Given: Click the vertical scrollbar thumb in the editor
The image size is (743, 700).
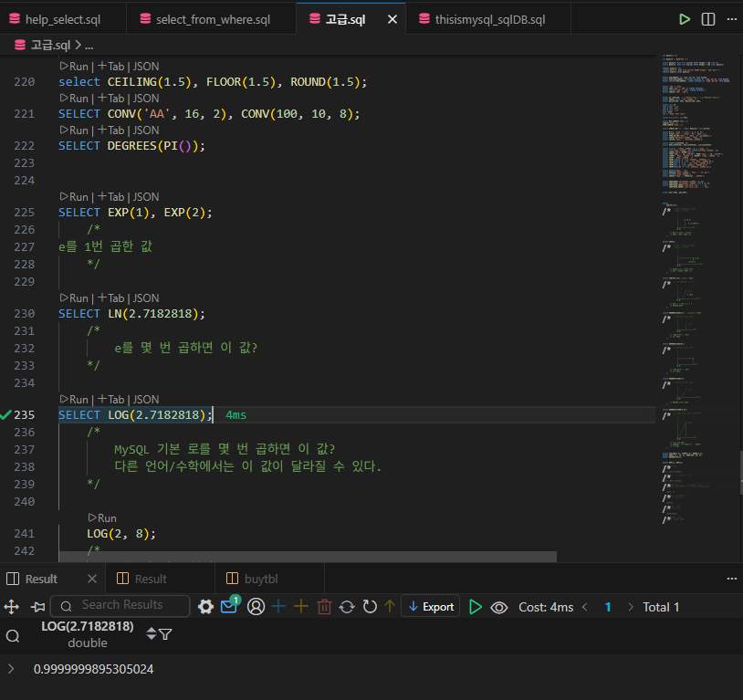Looking at the screenshot, I should [741, 473].
